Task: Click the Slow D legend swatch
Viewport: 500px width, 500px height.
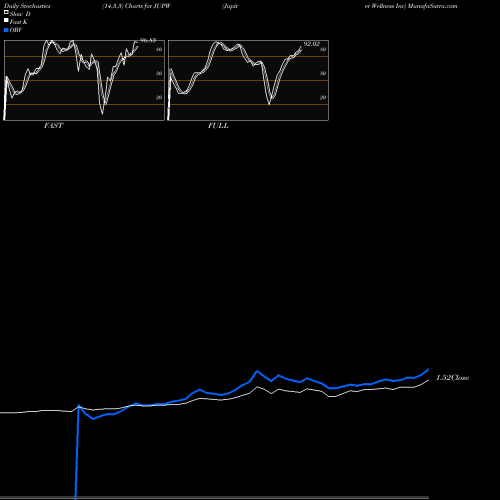Action: pos(6,12)
